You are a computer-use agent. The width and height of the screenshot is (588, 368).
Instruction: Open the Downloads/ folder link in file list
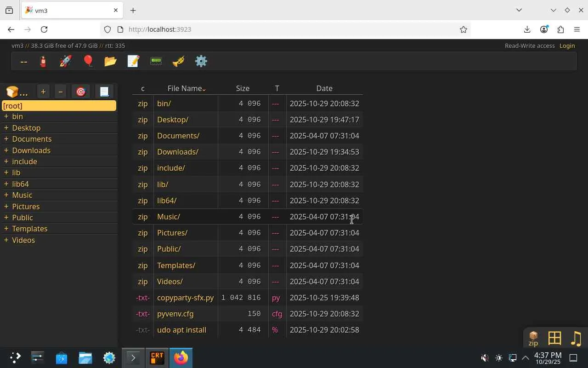click(x=178, y=152)
